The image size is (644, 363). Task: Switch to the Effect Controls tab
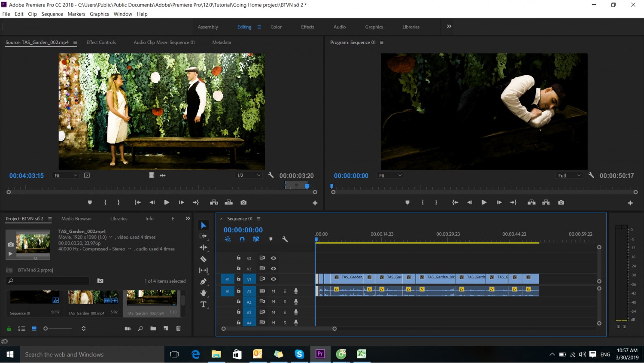pyautogui.click(x=101, y=43)
